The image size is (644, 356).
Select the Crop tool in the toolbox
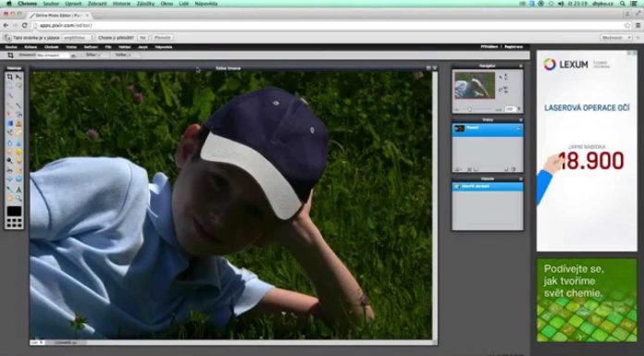click(9, 77)
